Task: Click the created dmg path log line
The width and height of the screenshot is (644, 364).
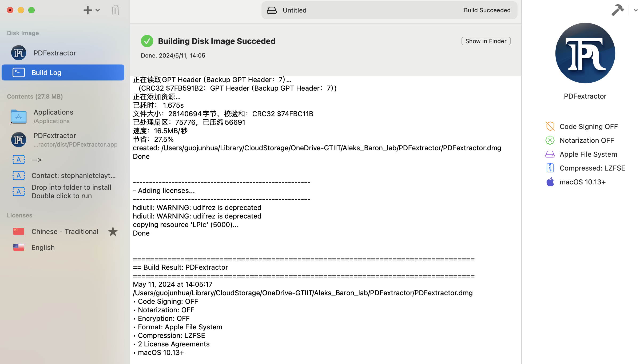Action: click(x=317, y=148)
